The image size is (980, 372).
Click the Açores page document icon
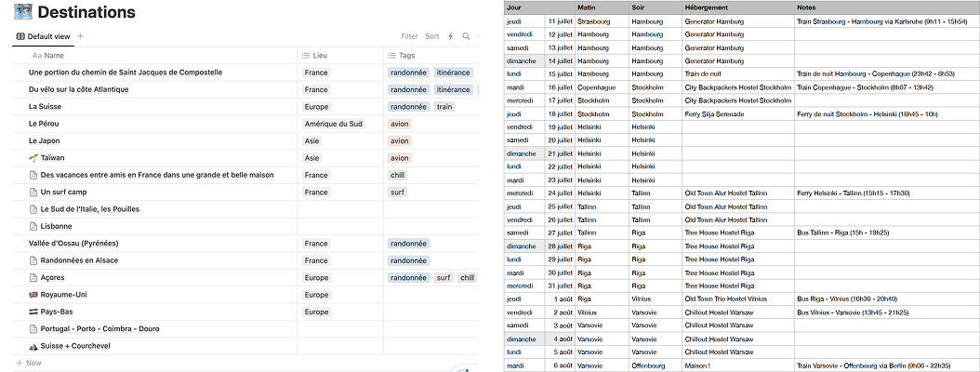pos(33,277)
